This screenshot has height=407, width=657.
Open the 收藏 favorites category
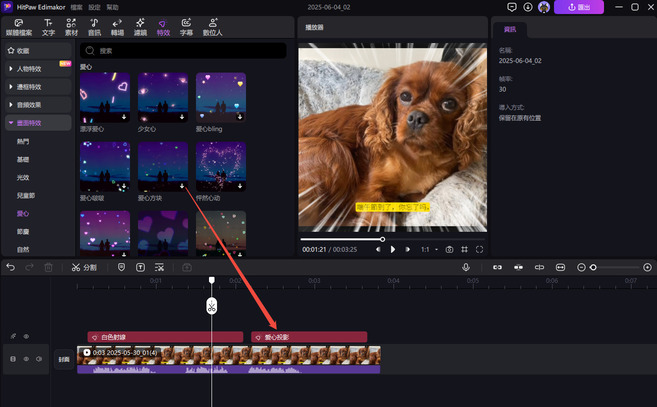pyautogui.click(x=39, y=51)
